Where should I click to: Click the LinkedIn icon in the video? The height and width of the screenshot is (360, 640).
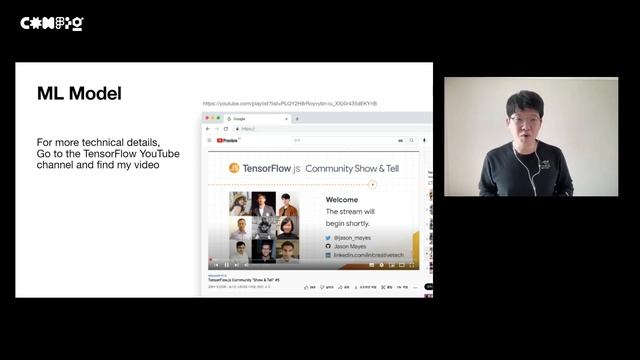pyautogui.click(x=328, y=255)
